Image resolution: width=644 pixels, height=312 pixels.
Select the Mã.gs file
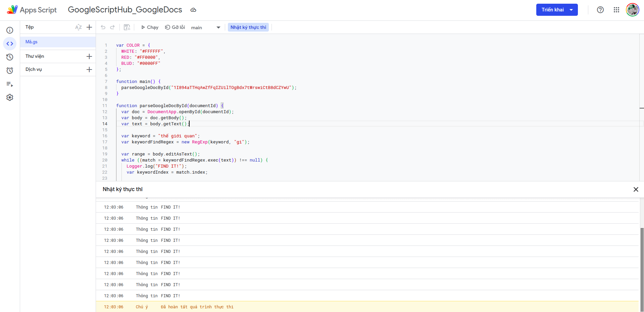tap(58, 42)
